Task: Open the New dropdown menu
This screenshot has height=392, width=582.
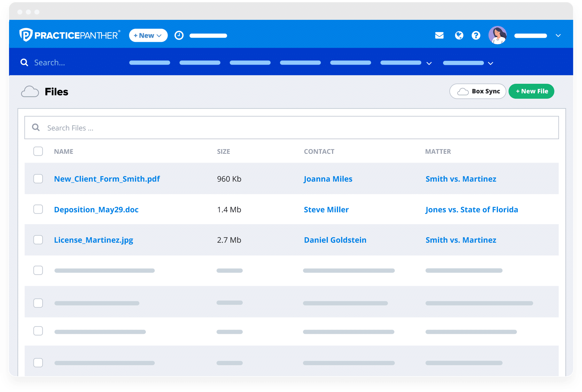Action: 148,35
